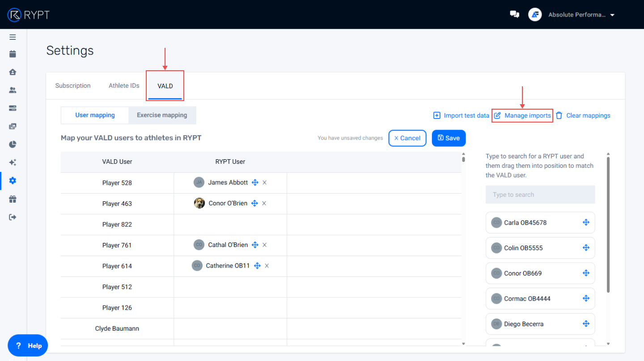Image resolution: width=644 pixels, height=361 pixels.
Task: Switch to the Subscription tab
Action: (x=73, y=86)
